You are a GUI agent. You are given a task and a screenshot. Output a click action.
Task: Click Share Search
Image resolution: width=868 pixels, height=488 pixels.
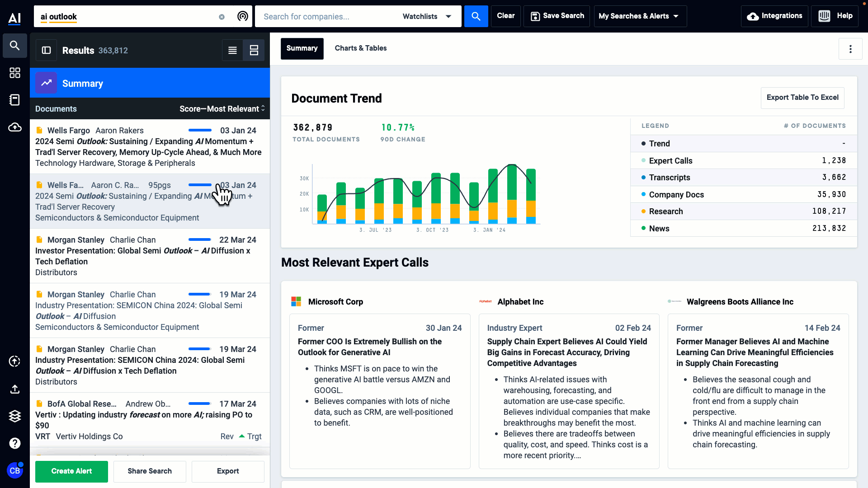(150, 471)
